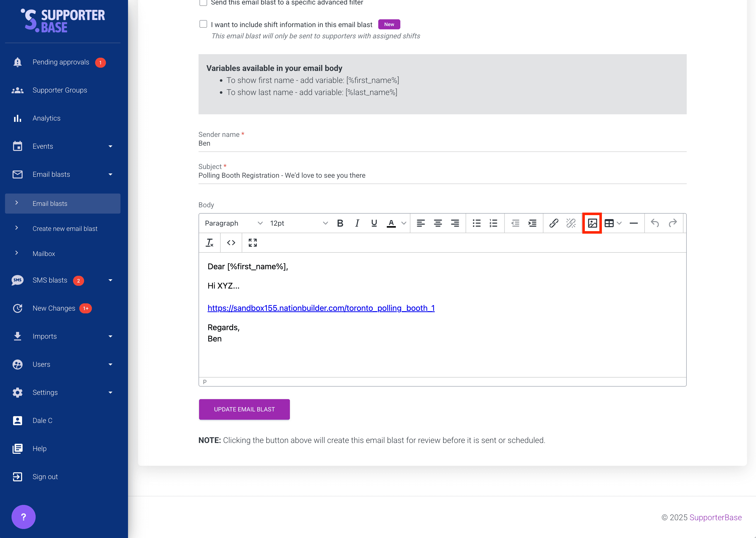The height and width of the screenshot is (538, 756).
Task: Toggle bulleted list formatting
Action: pyautogui.click(x=476, y=223)
